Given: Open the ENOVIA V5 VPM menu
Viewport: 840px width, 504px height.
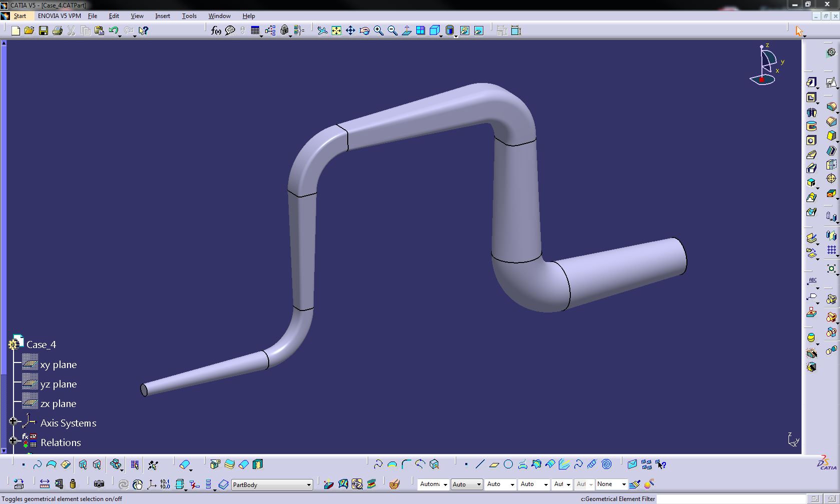Looking at the screenshot, I should click(x=60, y=16).
